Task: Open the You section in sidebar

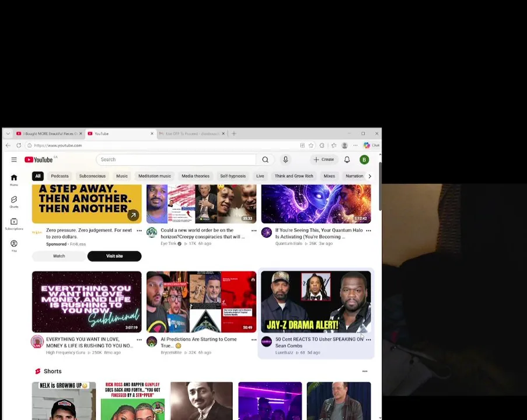Action: [x=14, y=246]
